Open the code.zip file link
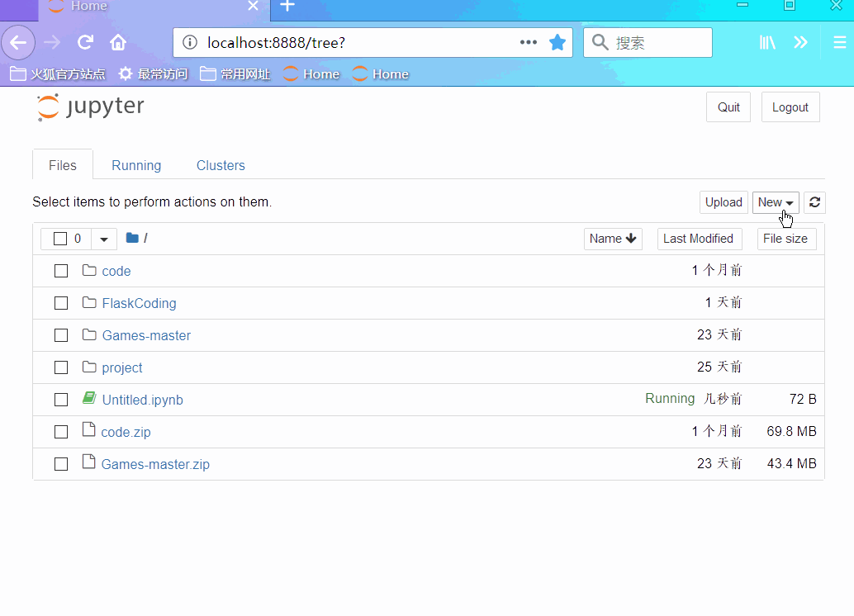This screenshot has width=854, height=616. pyautogui.click(x=126, y=433)
